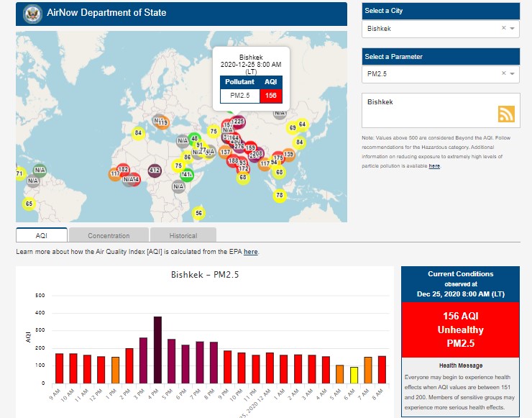Click the red 182 map marker
532x418 pixels.
[123, 170]
